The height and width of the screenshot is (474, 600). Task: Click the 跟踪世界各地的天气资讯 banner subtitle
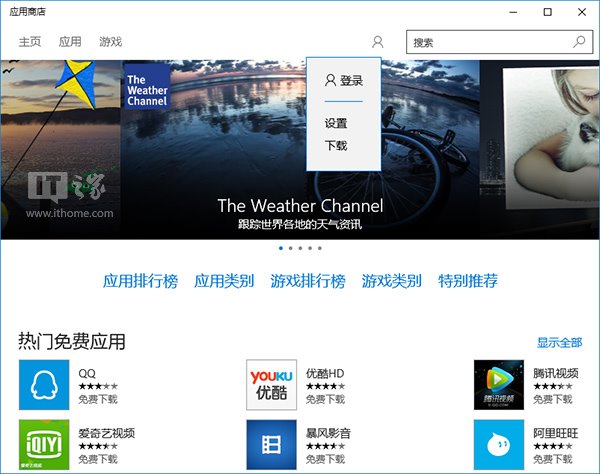point(300,224)
